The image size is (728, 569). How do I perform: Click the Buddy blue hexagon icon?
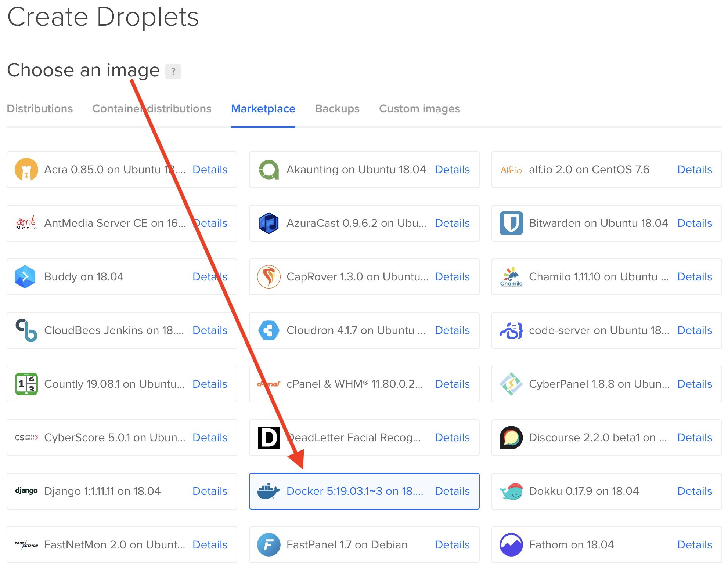pos(25,277)
